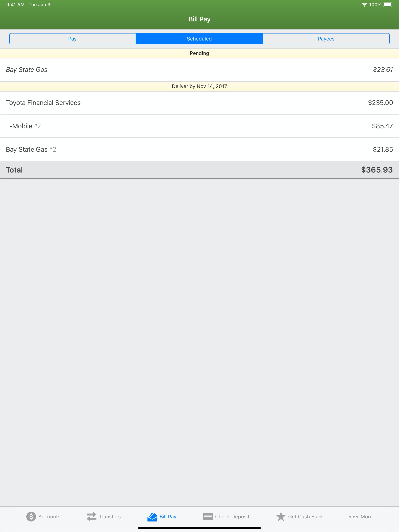Tap the Accounts label in tab bar

49,517
